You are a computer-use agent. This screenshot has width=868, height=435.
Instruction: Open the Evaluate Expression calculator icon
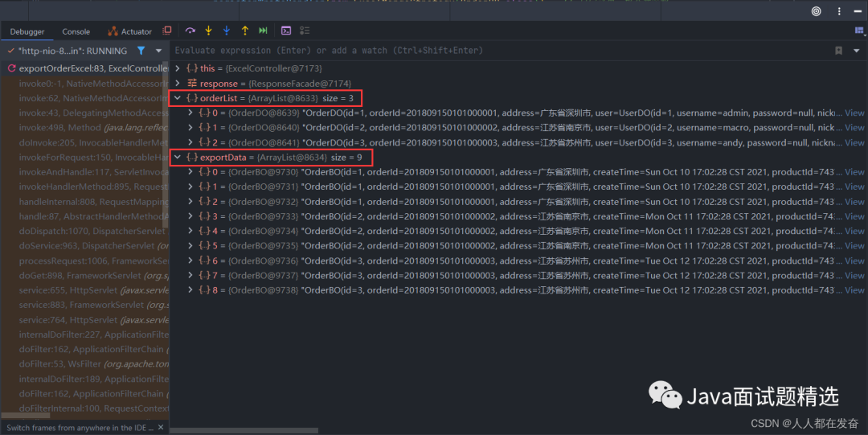click(285, 31)
